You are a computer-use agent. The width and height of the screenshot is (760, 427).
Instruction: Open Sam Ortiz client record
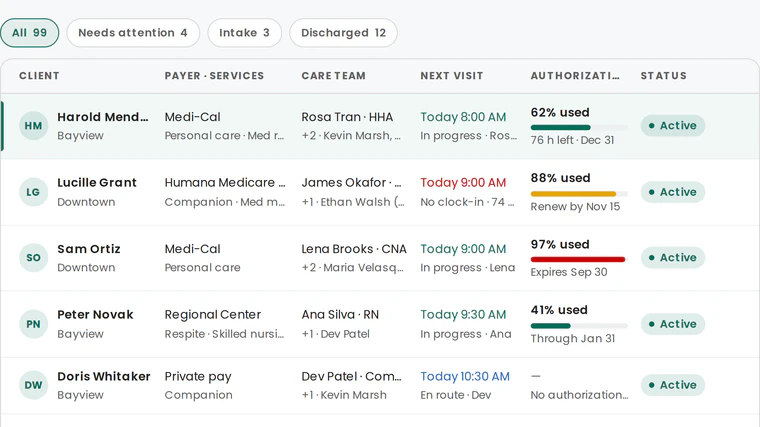click(89, 249)
